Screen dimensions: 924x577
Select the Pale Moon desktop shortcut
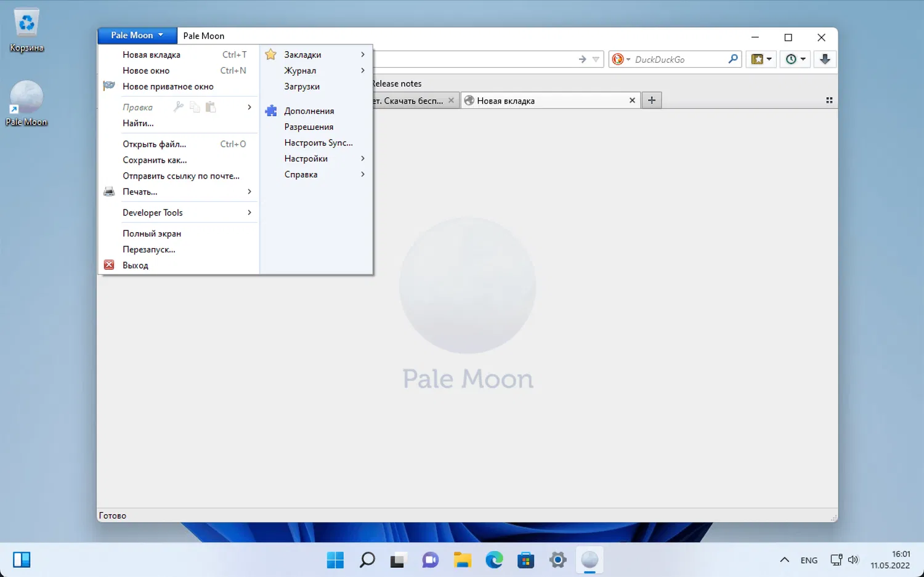26,103
